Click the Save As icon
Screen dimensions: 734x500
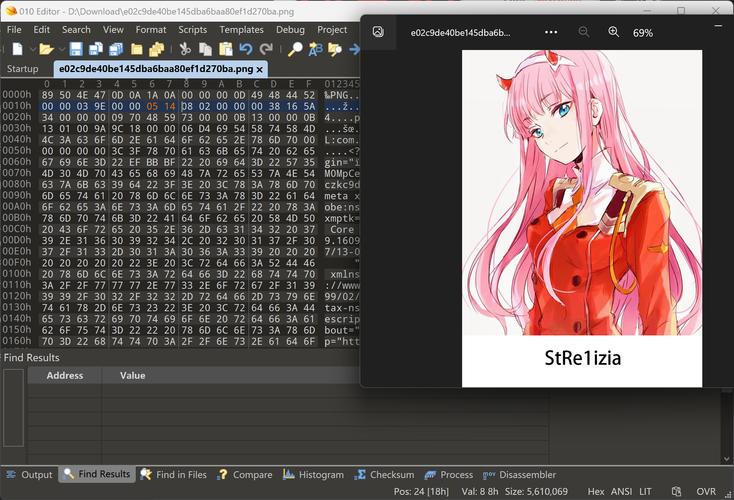click(96, 49)
